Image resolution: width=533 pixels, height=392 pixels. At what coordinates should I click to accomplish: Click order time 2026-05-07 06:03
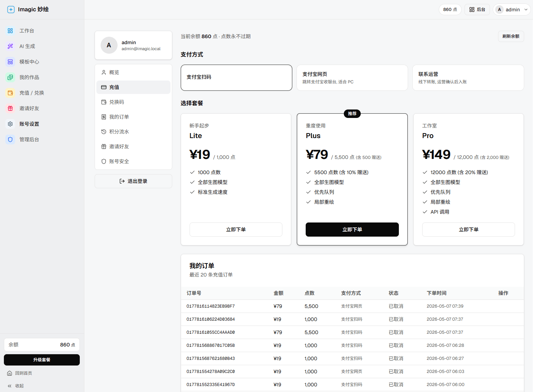coord(445,372)
